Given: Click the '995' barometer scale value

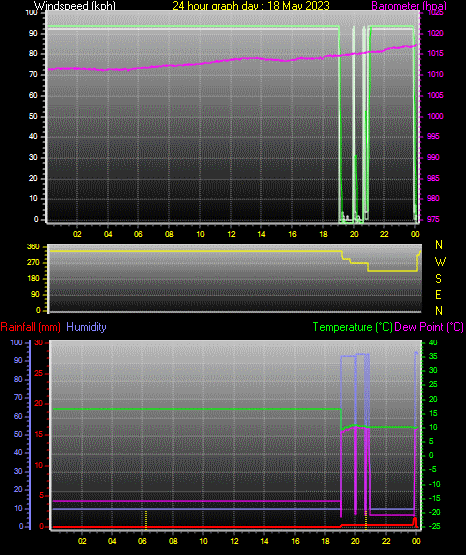Looking at the screenshot, I should click(433, 137).
